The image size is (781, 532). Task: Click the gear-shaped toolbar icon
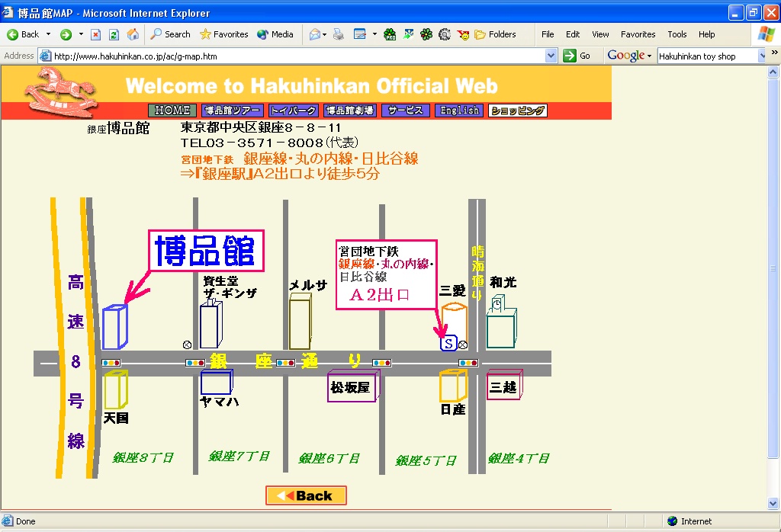pos(445,34)
